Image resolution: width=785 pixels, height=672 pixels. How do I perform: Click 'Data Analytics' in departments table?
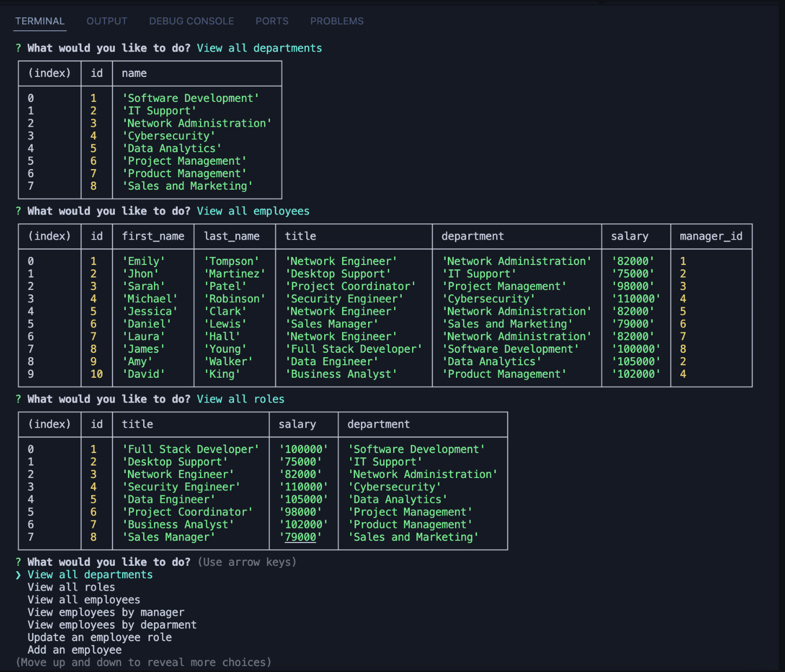tap(171, 148)
